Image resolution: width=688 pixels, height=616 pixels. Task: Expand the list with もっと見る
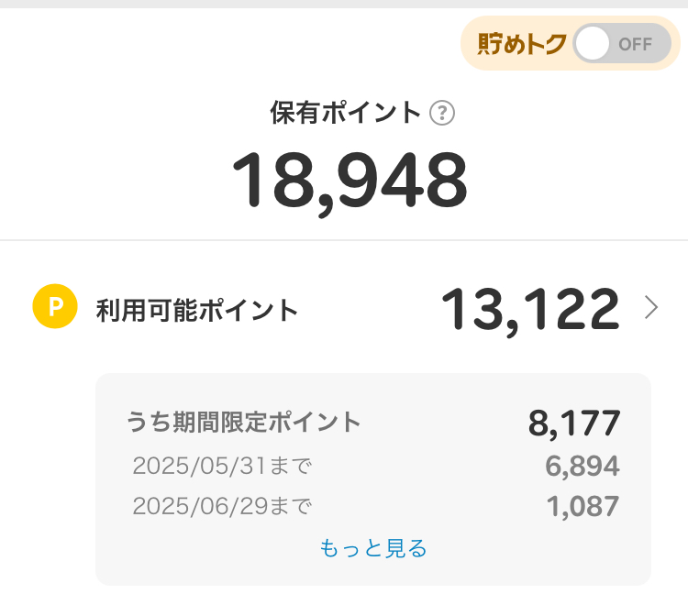click(373, 548)
